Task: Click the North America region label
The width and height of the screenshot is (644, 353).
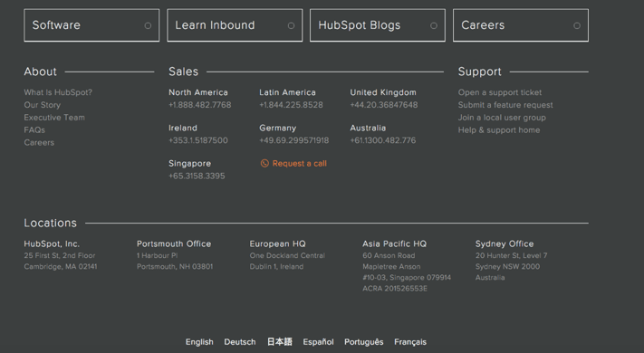Action: click(x=198, y=92)
